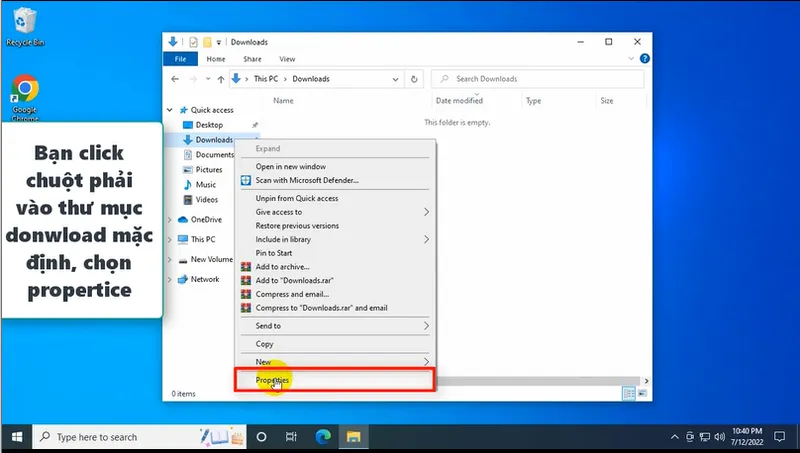This screenshot has width=800, height=453.
Task: Open the File ribbon tab
Action: [180, 59]
